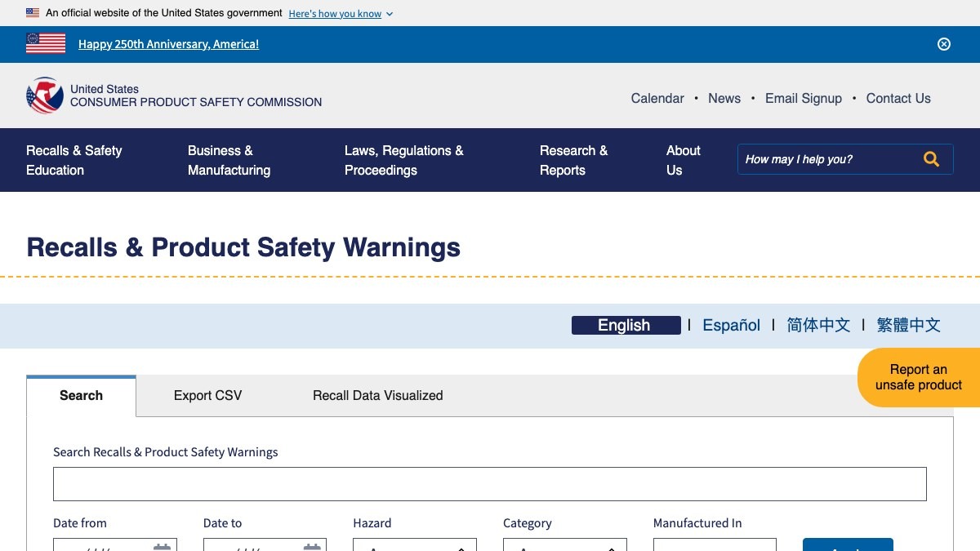Switch to Traditional Chinese (繁體中文)
980x551 pixels.
click(x=908, y=325)
